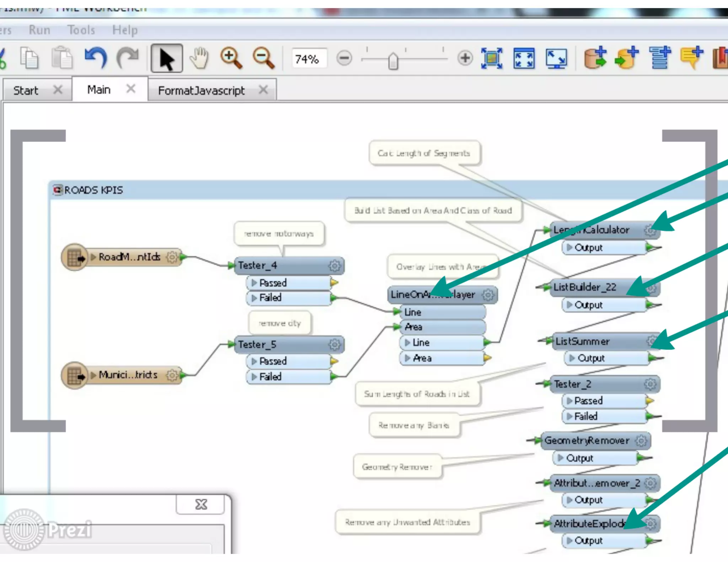
Task: Expand the Failed port of Tester_5
Action: (x=254, y=377)
